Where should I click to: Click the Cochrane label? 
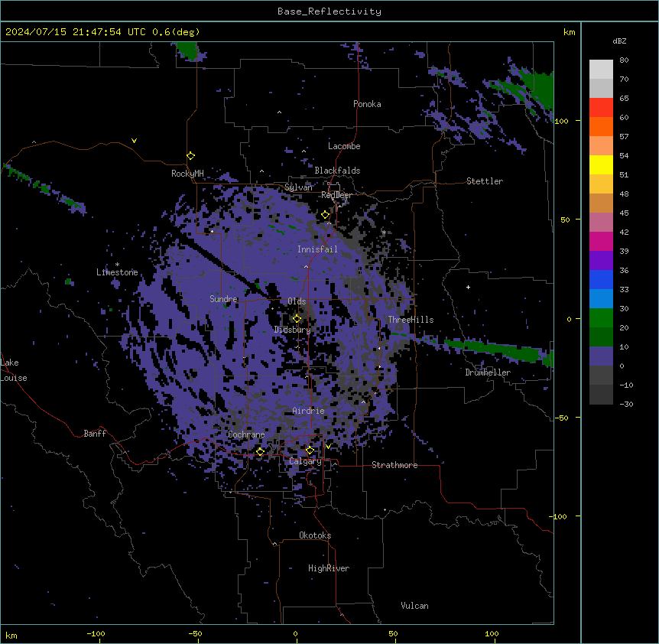pyautogui.click(x=246, y=434)
